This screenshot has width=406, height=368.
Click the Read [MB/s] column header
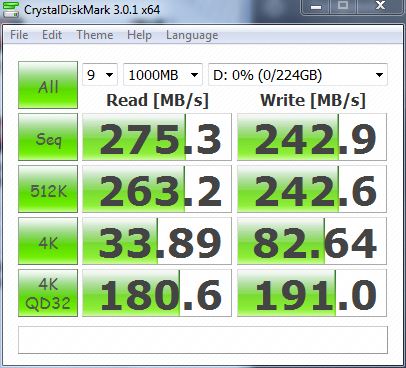pos(157,100)
